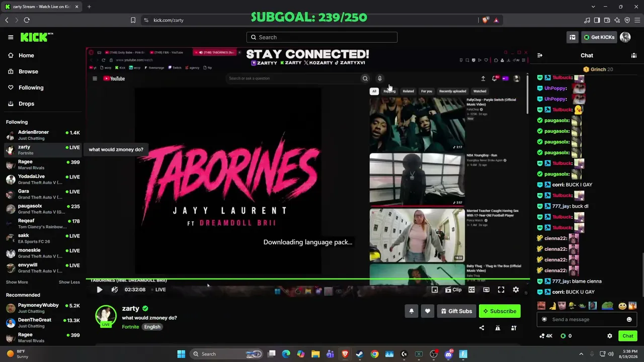This screenshot has height=362, width=644.
Task: Toggle mini player picture-in-picture icon
Action: (435, 290)
